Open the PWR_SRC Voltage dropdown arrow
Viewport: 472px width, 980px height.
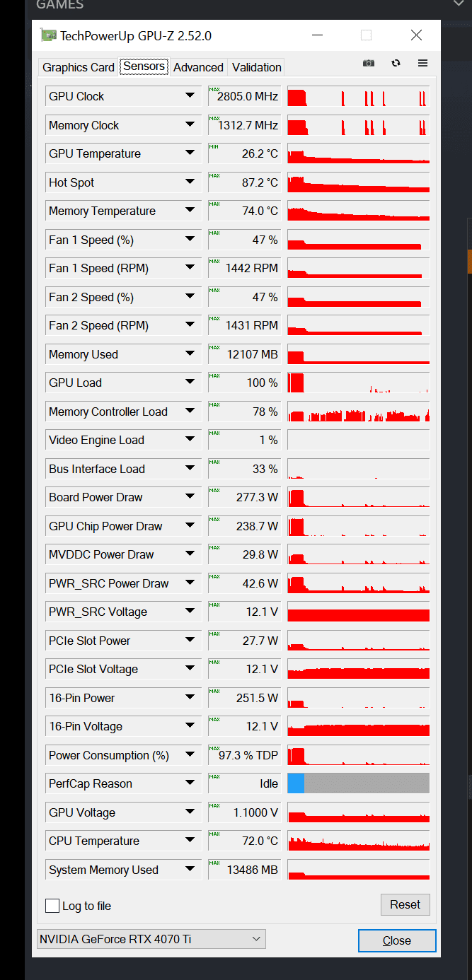click(x=190, y=612)
